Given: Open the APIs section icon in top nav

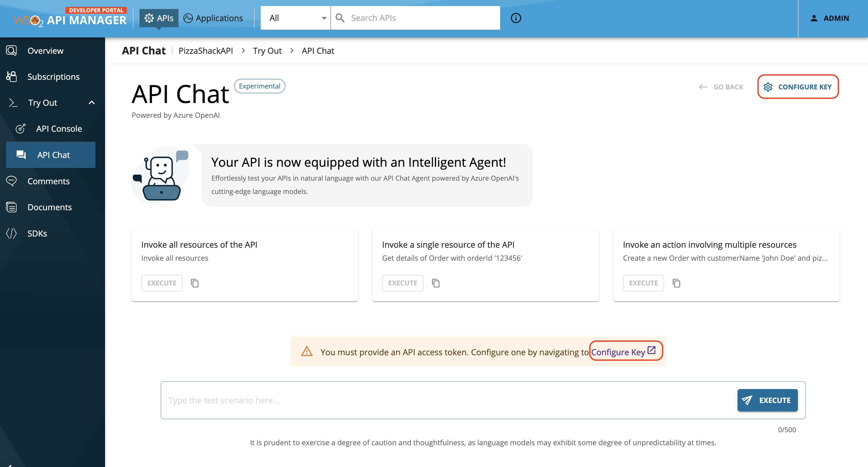Looking at the screenshot, I should coord(148,18).
